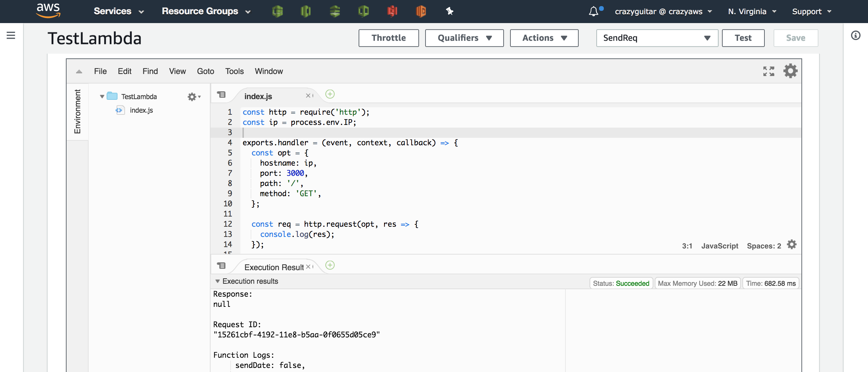This screenshot has width=868, height=372.
Task: Expand the Qualifiers dropdown
Action: coord(464,38)
